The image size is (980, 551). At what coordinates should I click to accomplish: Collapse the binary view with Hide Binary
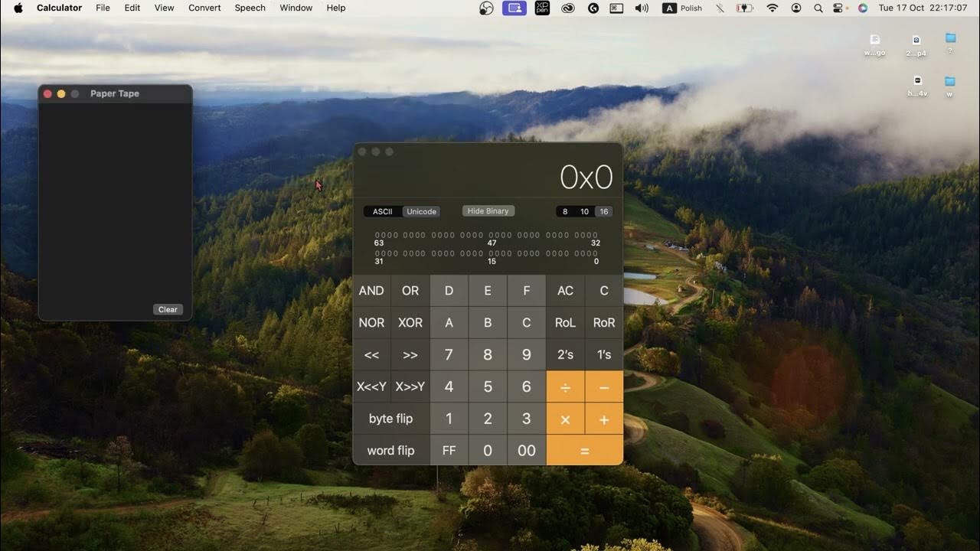[488, 211]
